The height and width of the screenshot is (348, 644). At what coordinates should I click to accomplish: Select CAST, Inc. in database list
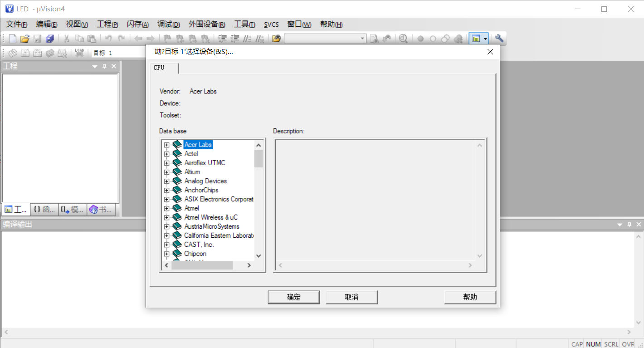tap(199, 245)
